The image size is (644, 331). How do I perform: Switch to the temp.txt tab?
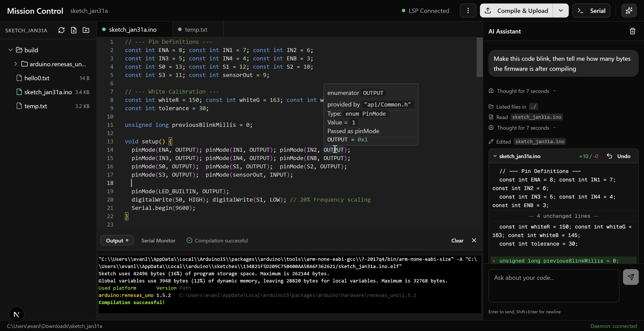[196, 30]
